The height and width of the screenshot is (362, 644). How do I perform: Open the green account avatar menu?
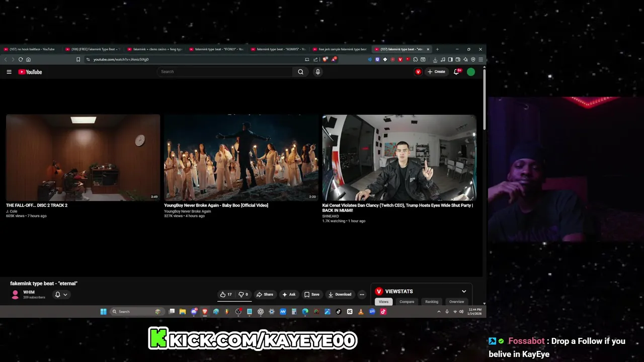tap(471, 72)
